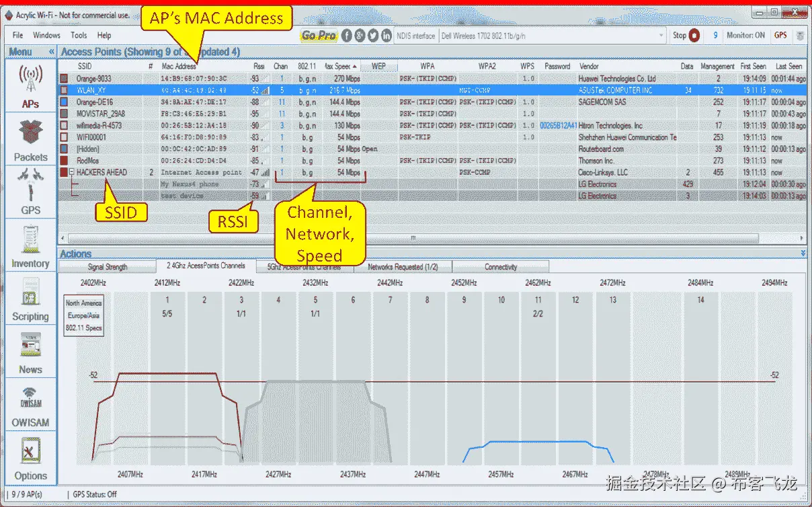The width and height of the screenshot is (812, 507).
Task: Click the Go Pro button
Action: (x=319, y=36)
